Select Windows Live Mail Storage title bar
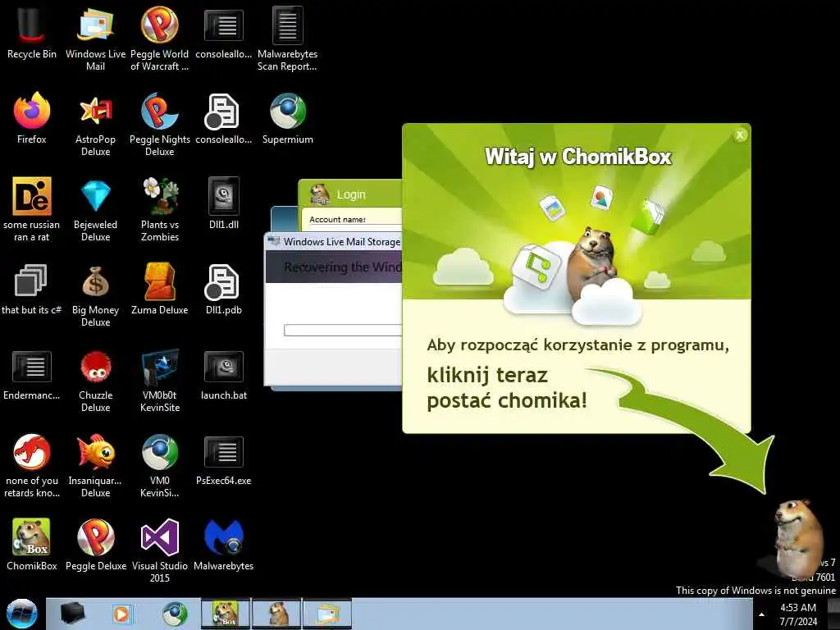This screenshot has width=840, height=630. 334,242
